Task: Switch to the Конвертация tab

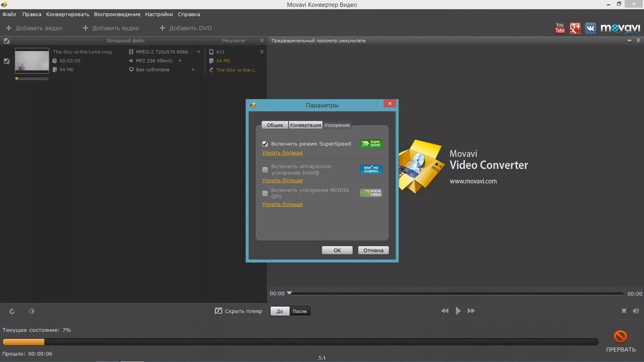Action: pyautogui.click(x=305, y=125)
